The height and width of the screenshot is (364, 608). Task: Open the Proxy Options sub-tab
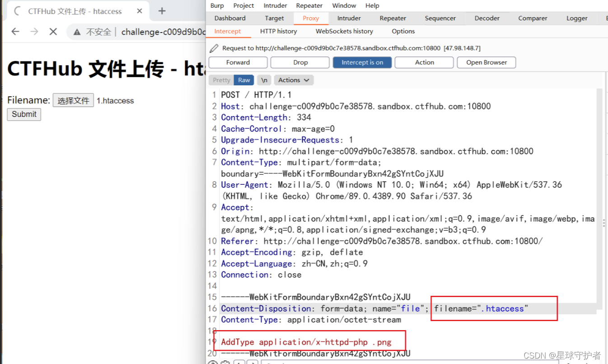(x=403, y=31)
